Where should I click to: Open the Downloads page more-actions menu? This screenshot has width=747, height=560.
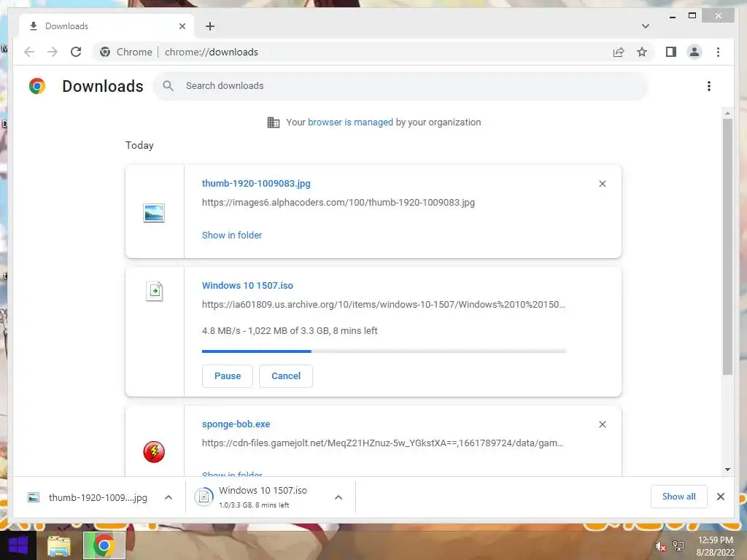tap(709, 86)
